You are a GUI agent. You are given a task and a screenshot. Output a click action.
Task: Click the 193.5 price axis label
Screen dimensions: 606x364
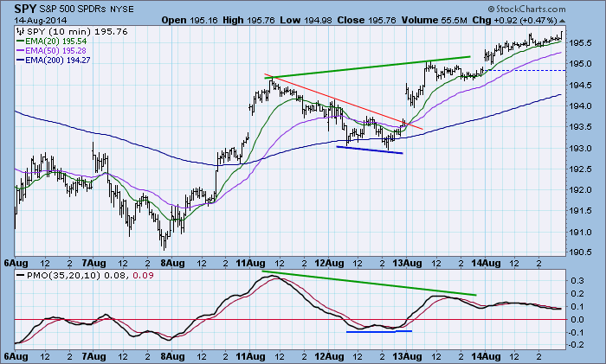[x=580, y=127]
